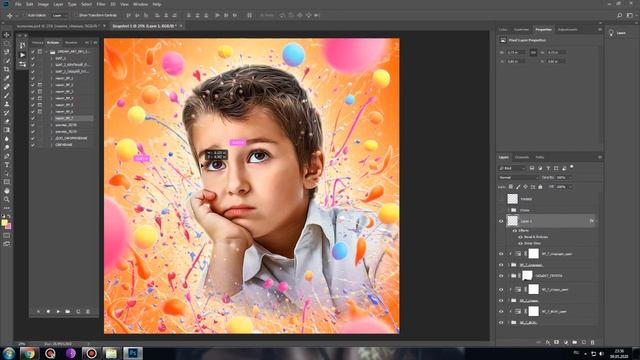Create a new group in Layers panel
The image size is (640, 360).
coord(575,342)
